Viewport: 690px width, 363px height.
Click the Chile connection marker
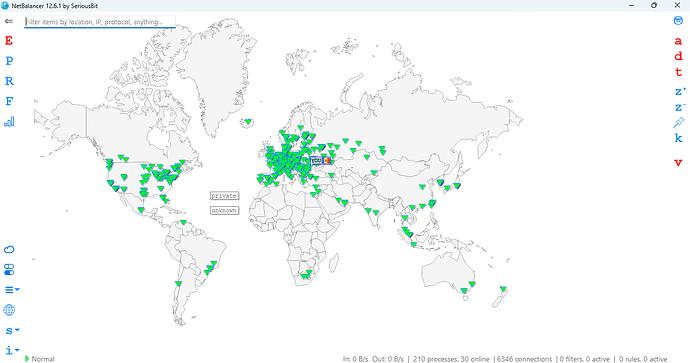coord(178,284)
